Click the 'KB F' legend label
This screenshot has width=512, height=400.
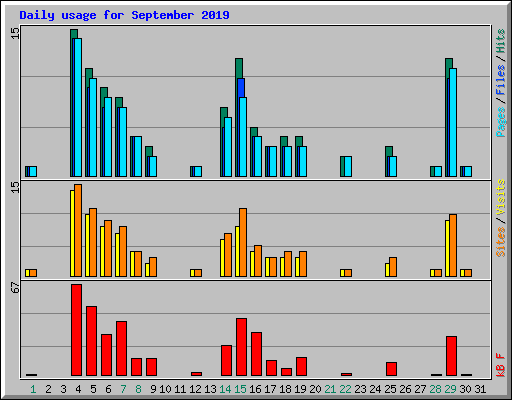click(x=500, y=365)
